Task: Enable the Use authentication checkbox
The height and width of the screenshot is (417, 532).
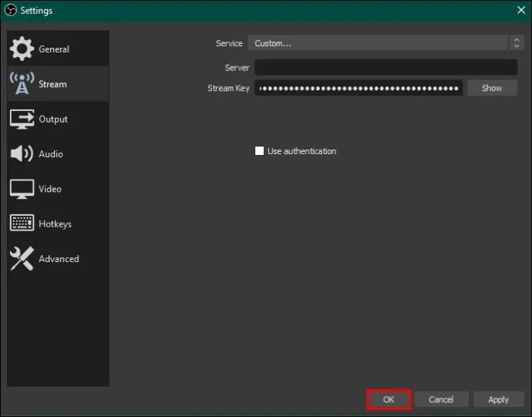Action: 260,151
